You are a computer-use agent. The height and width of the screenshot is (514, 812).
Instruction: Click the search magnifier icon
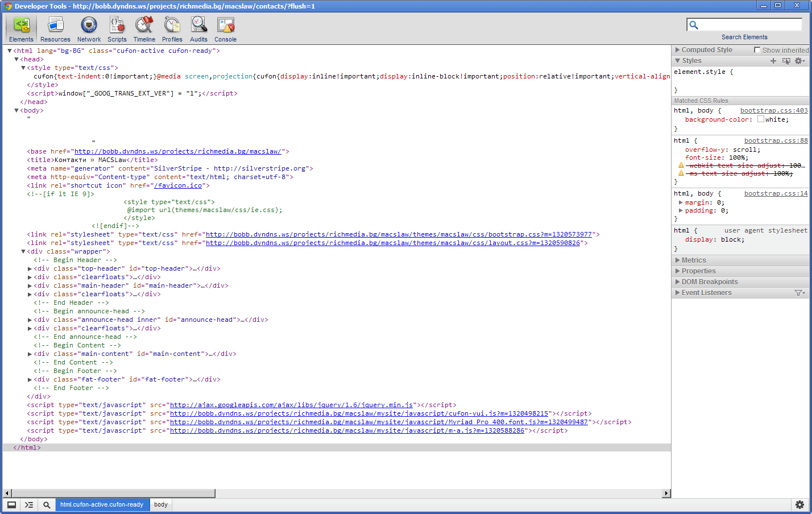tap(694, 25)
